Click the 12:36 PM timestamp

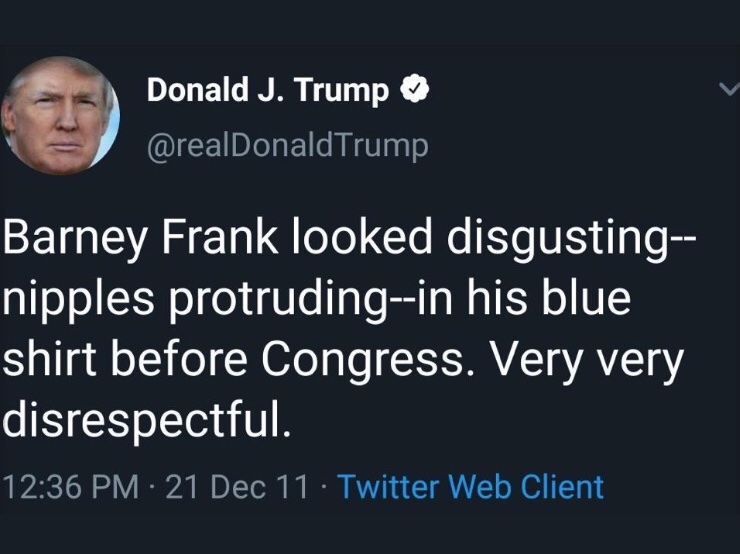click(70, 487)
